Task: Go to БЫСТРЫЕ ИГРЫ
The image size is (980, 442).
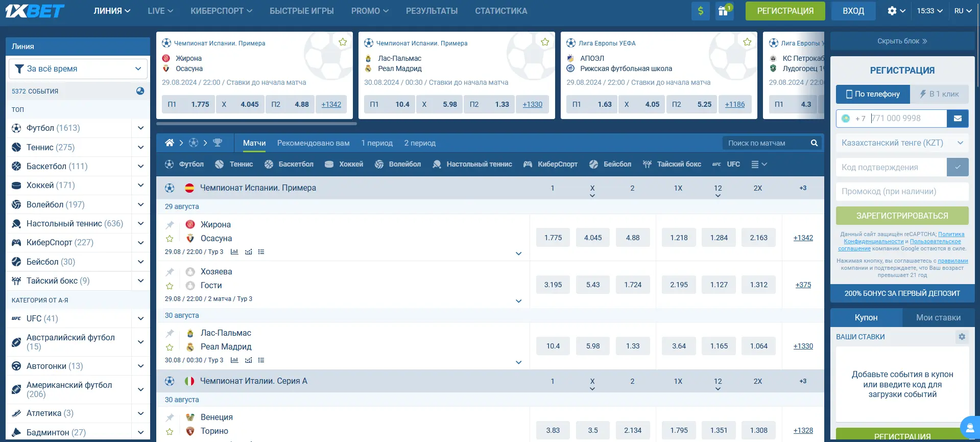Action: [302, 11]
